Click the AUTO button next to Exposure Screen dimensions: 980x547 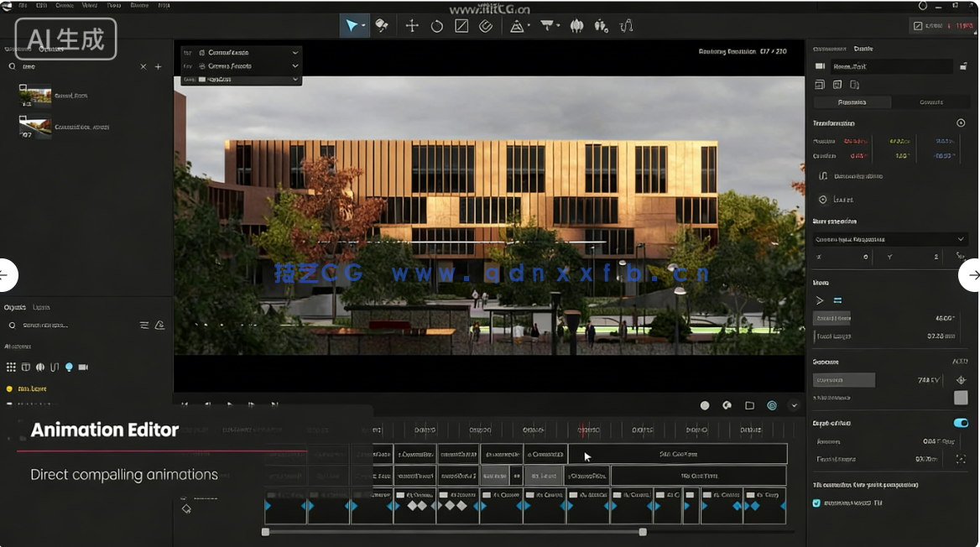(960, 362)
